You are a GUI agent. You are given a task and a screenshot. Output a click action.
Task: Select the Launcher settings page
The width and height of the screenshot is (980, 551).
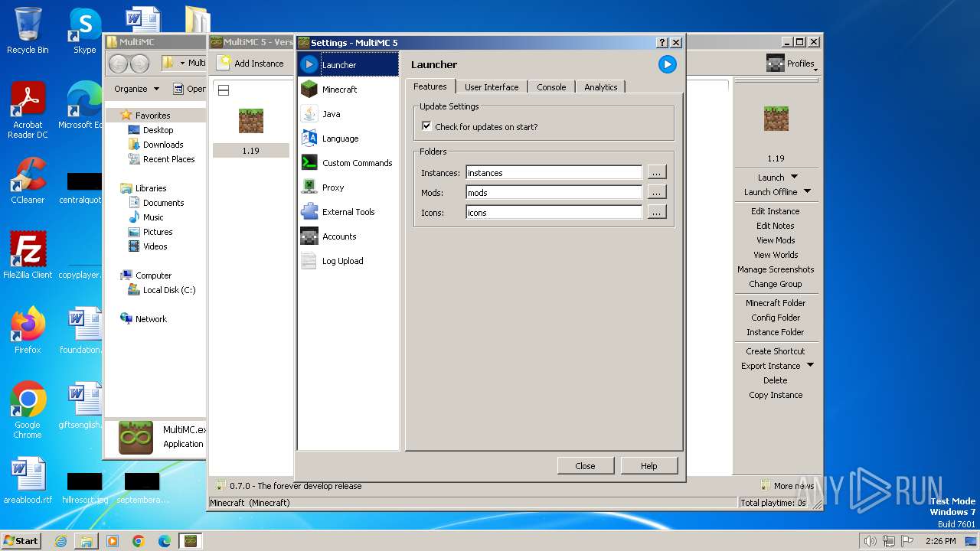[348, 65]
